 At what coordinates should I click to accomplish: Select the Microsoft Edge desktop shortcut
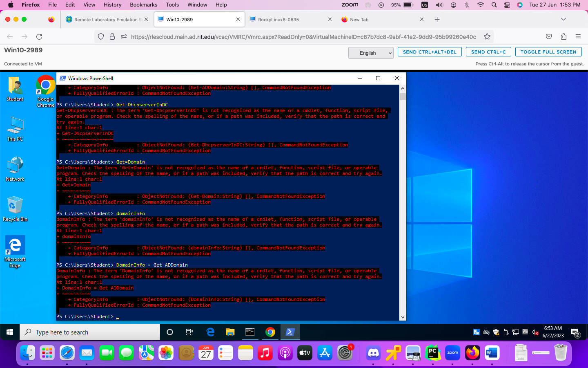coord(15,252)
